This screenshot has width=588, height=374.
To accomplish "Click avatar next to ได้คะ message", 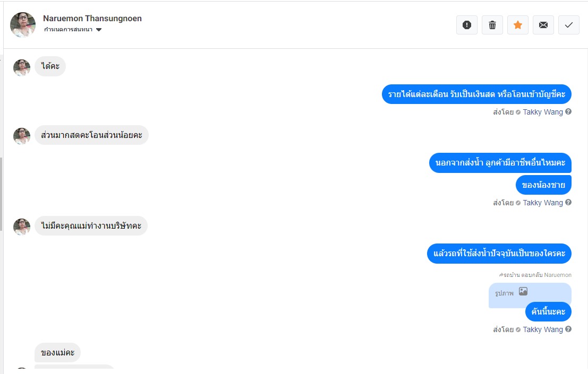I will click(22, 67).
